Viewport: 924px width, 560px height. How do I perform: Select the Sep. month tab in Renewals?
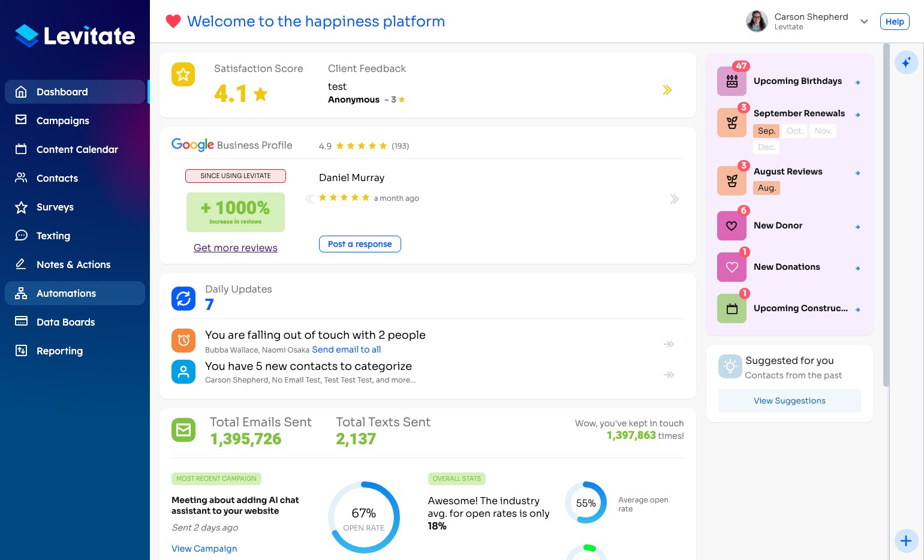(766, 131)
